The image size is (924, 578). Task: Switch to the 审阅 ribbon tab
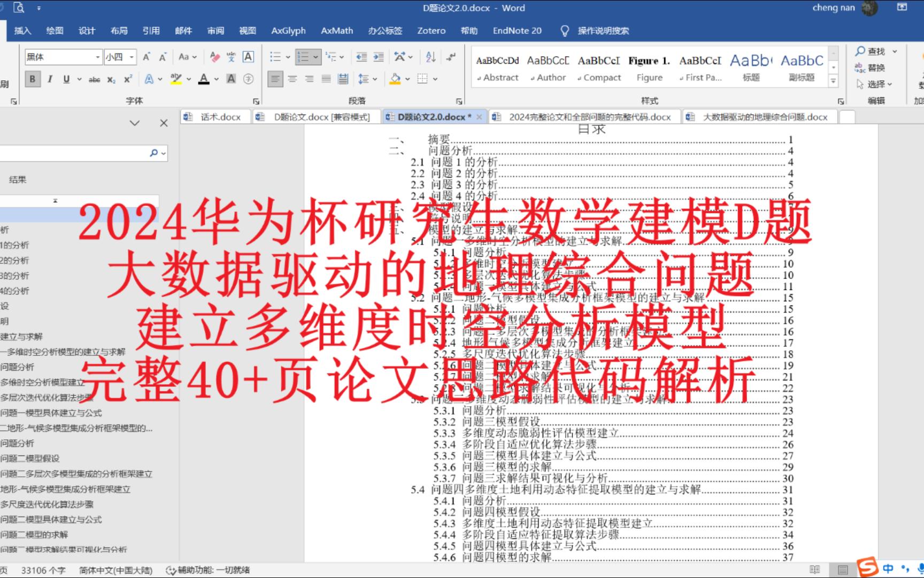click(x=215, y=31)
